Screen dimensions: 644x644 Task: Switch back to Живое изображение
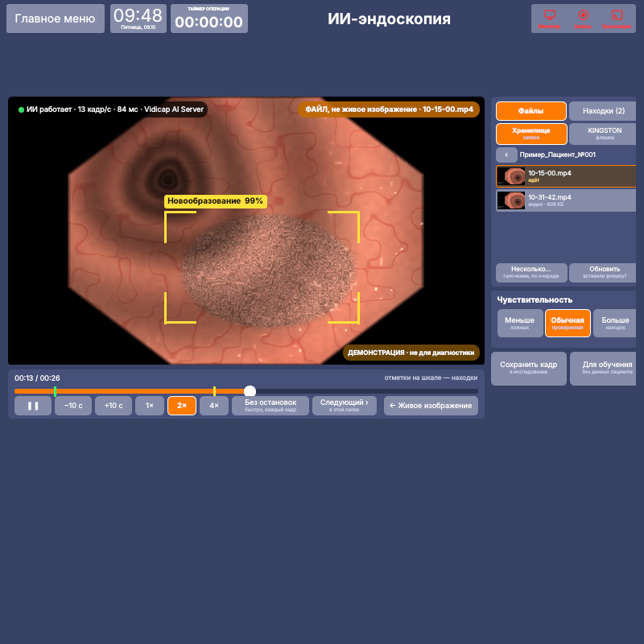(x=431, y=406)
